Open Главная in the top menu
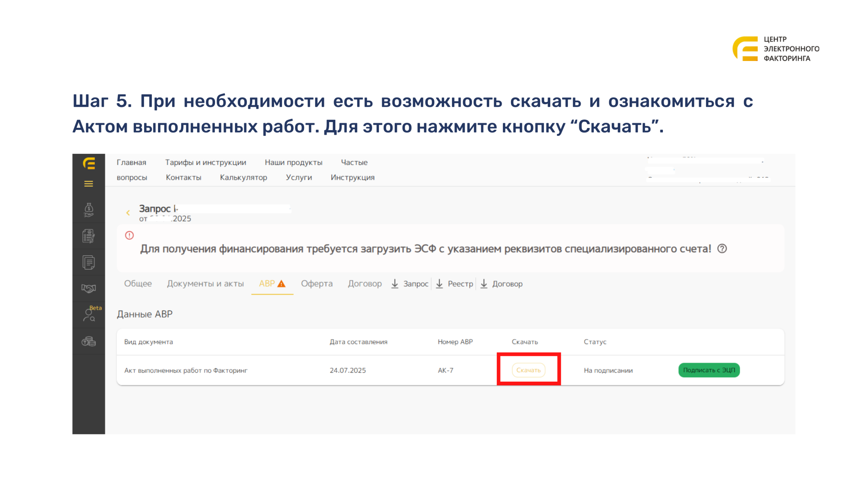Viewport: 868px width, 488px height. click(x=131, y=162)
